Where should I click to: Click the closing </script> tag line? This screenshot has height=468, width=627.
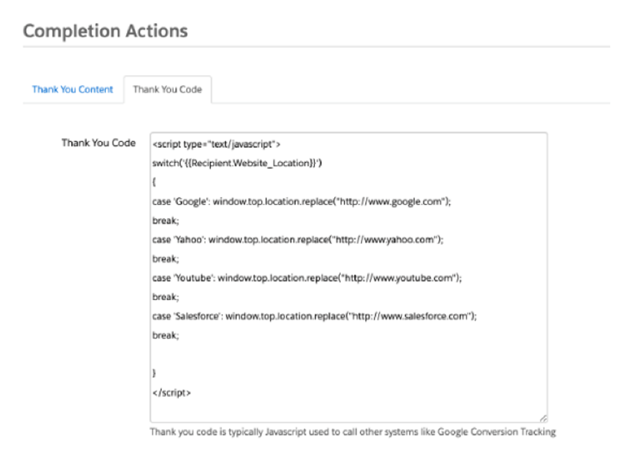(x=172, y=393)
